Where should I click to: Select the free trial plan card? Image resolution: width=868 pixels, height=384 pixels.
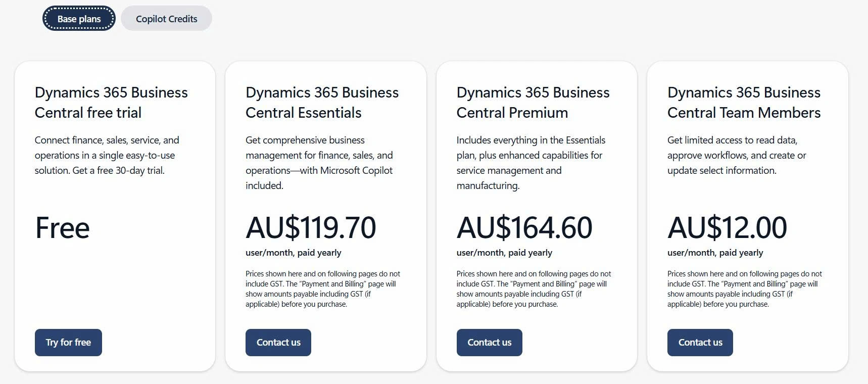115,215
